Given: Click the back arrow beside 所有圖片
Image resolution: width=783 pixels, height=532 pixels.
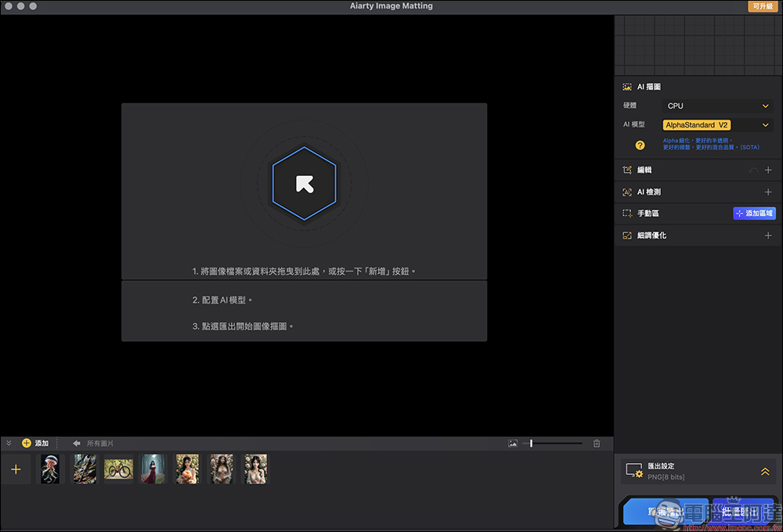Looking at the screenshot, I should (77, 443).
